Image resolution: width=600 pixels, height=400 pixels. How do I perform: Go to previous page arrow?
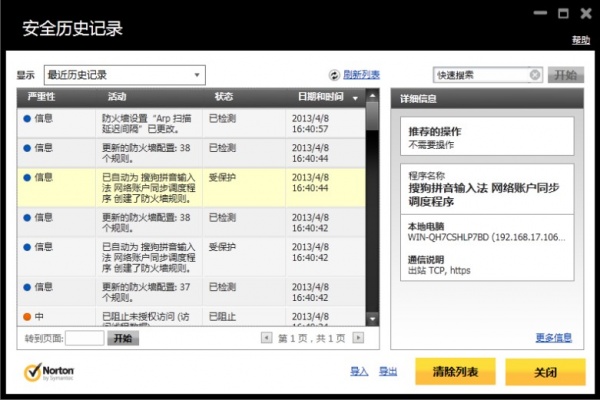coord(266,338)
